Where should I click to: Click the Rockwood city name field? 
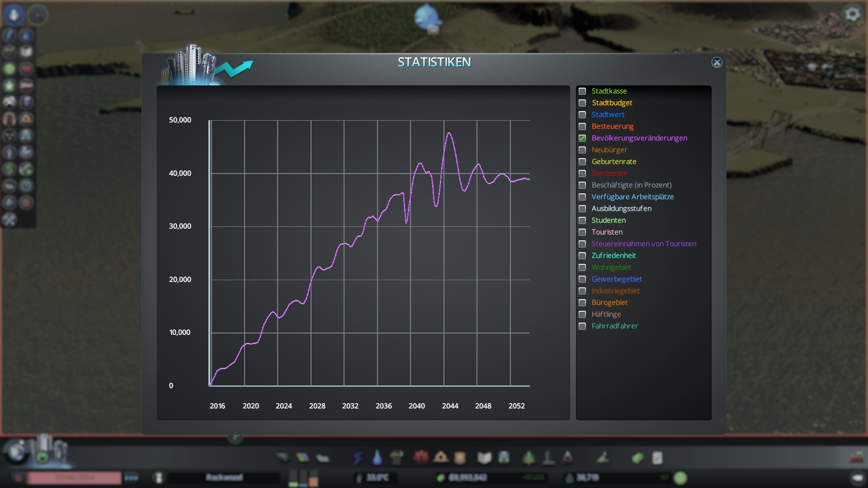[224, 478]
